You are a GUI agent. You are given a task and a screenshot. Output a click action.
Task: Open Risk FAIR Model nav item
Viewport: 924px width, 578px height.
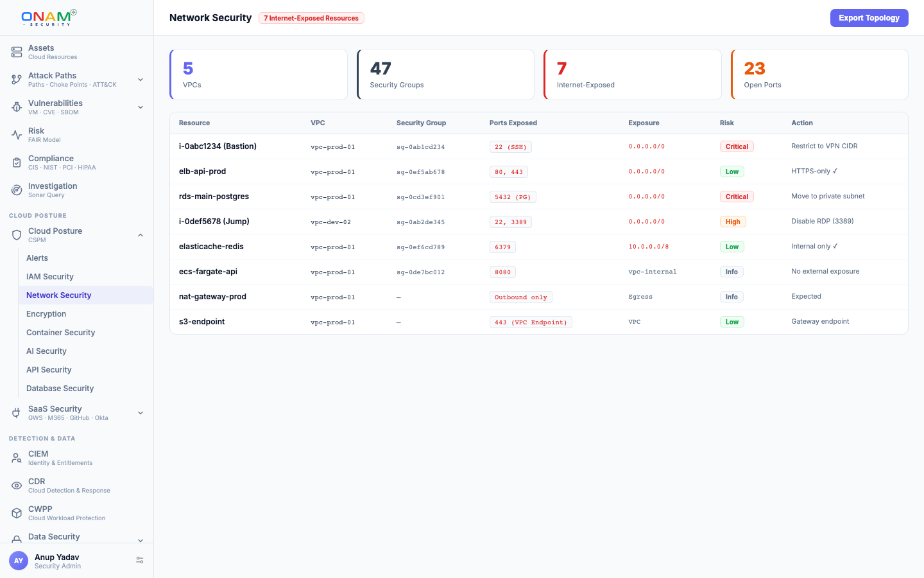click(77, 135)
